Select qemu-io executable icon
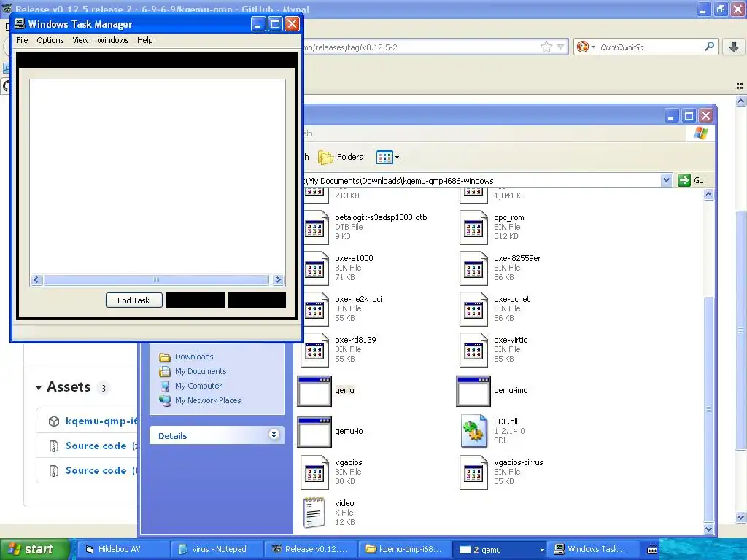This screenshot has height=560, width=747. point(314,432)
